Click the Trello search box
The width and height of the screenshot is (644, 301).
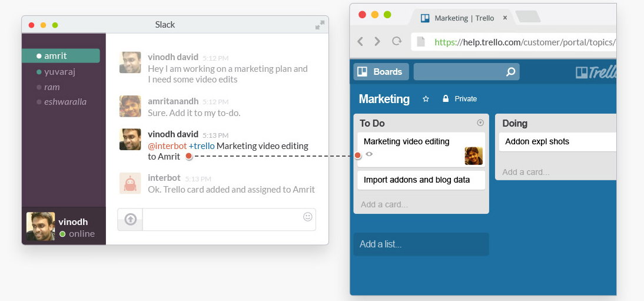click(466, 71)
